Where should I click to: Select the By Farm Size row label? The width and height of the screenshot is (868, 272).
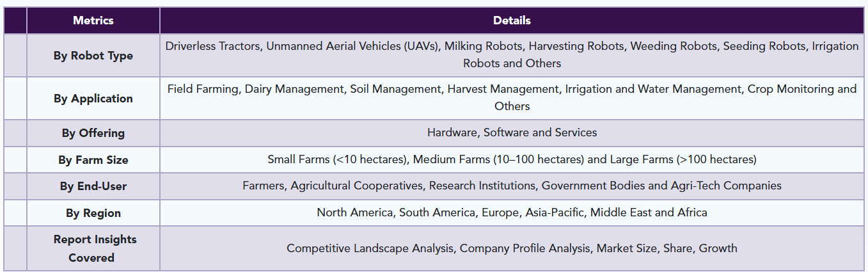coord(93,160)
